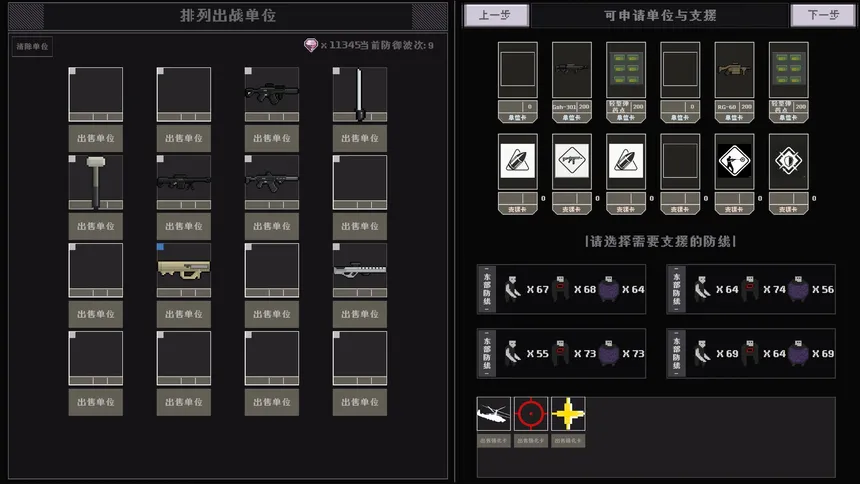This screenshot has height=484, width=860.
Task: Select the red crosshair reinforcement card
Action: pyautogui.click(x=531, y=414)
